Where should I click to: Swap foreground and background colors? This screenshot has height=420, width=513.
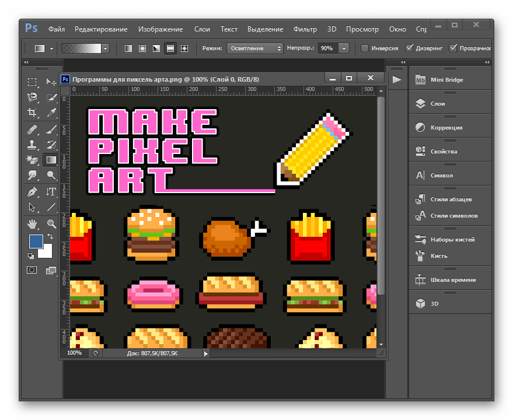tap(50, 236)
